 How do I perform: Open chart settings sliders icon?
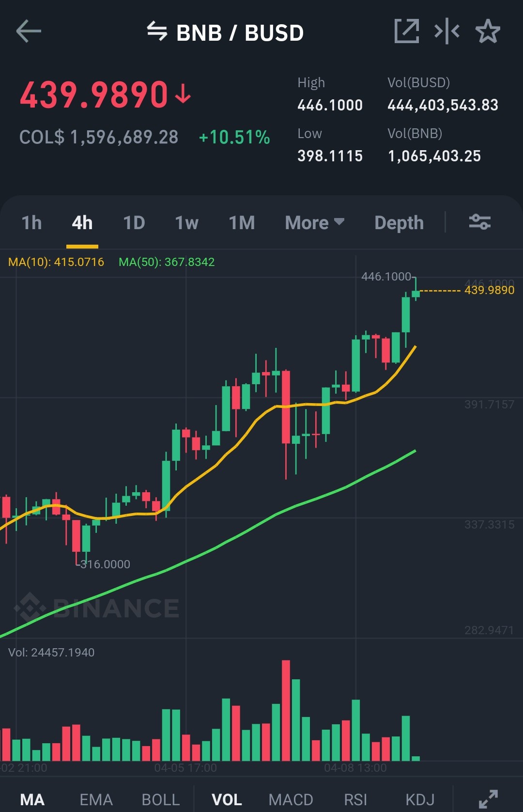(x=480, y=222)
